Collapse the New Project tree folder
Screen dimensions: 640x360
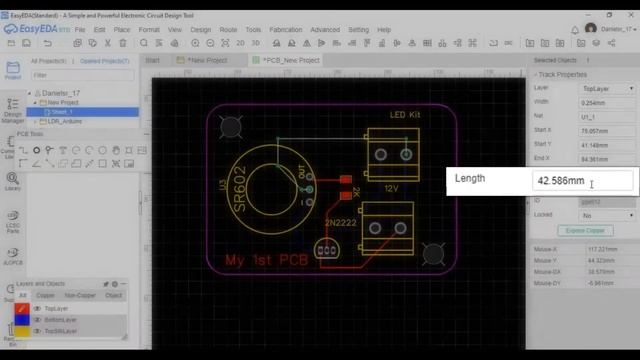coord(35,102)
